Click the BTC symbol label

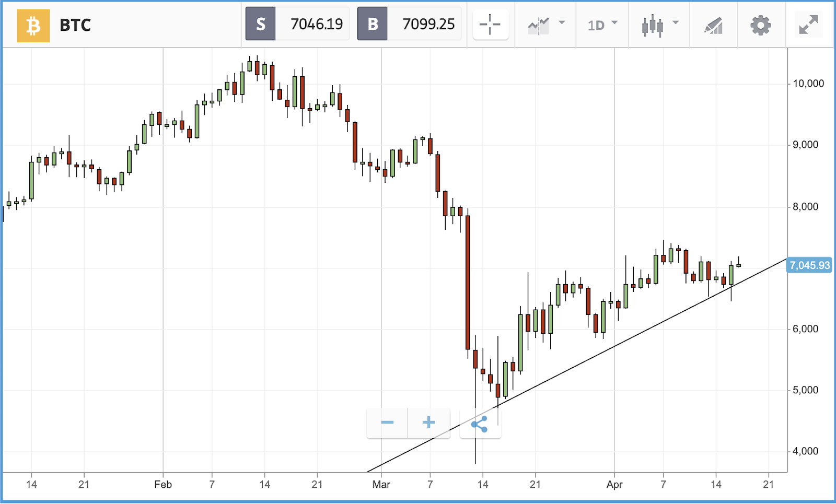75,25
